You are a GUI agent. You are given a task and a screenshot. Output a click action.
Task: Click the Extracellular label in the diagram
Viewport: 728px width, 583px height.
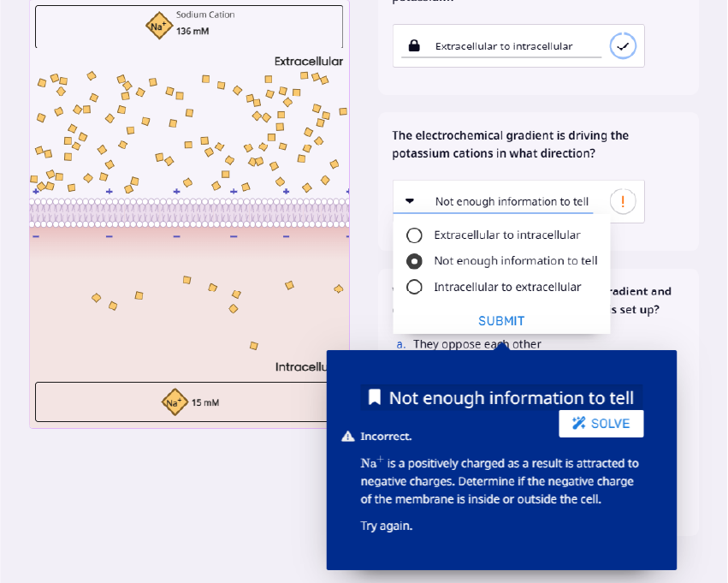click(x=308, y=62)
